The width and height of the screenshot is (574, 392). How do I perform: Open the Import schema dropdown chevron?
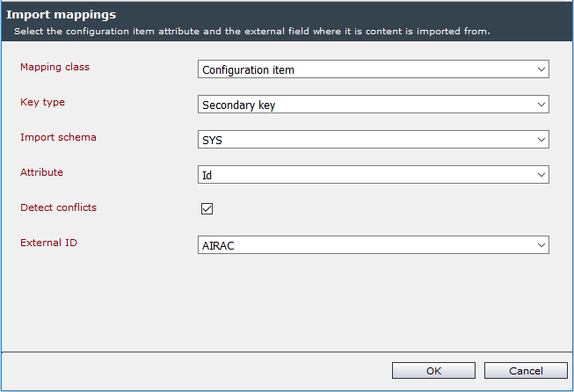click(541, 140)
